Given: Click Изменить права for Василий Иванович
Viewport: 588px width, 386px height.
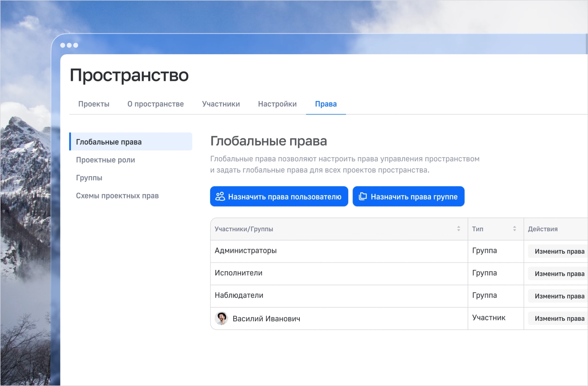Looking at the screenshot, I should pos(560,318).
